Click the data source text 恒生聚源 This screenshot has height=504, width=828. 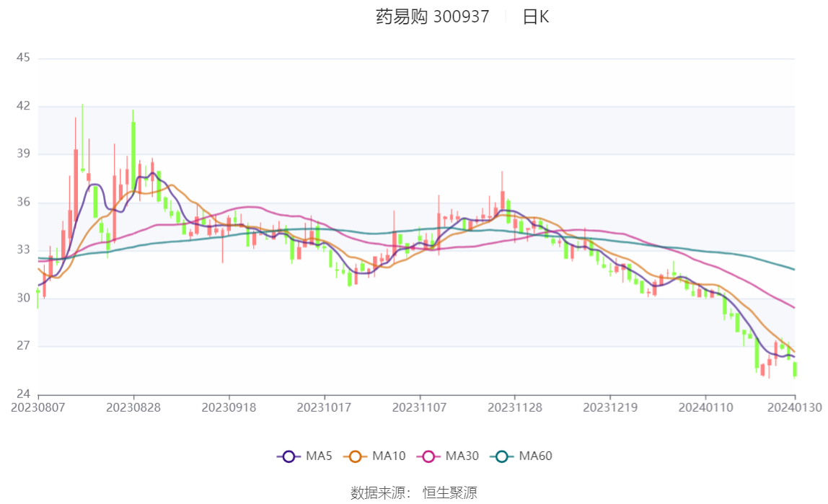pyautogui.click(x=450, y=493)
